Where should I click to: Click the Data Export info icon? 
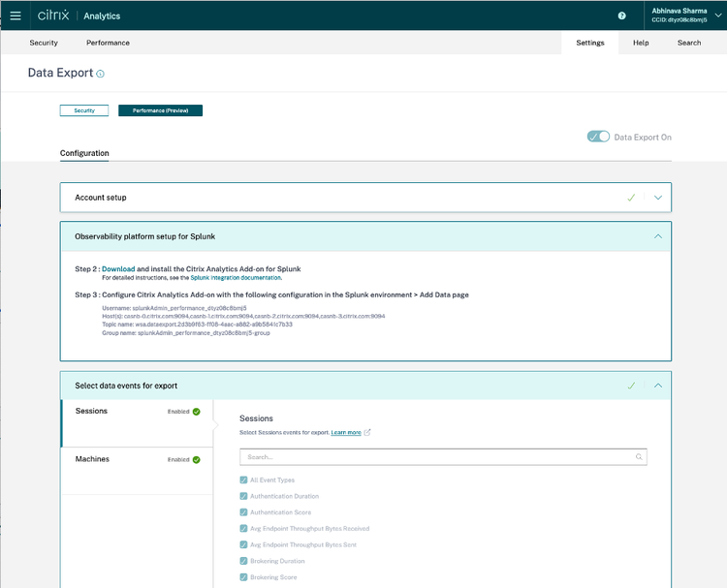tap(100, 74)
